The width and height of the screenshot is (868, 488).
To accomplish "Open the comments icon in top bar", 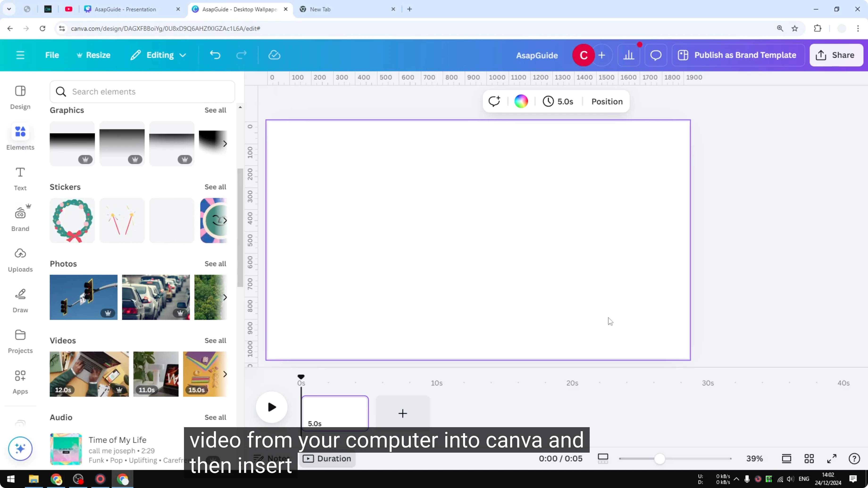I will click(655, 55).
